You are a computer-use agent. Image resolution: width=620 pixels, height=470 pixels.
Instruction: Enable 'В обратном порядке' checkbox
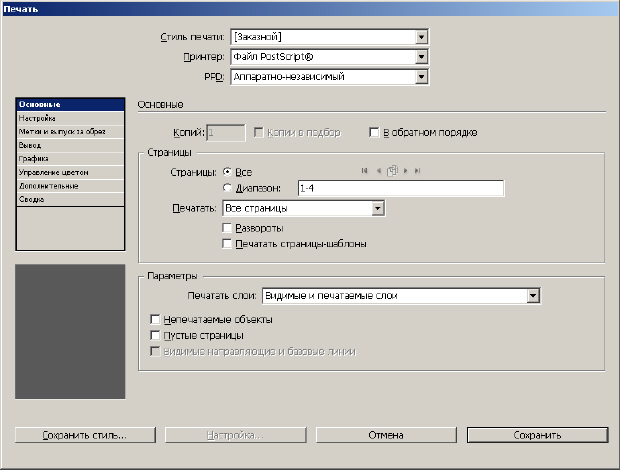(x=375, y=132)
